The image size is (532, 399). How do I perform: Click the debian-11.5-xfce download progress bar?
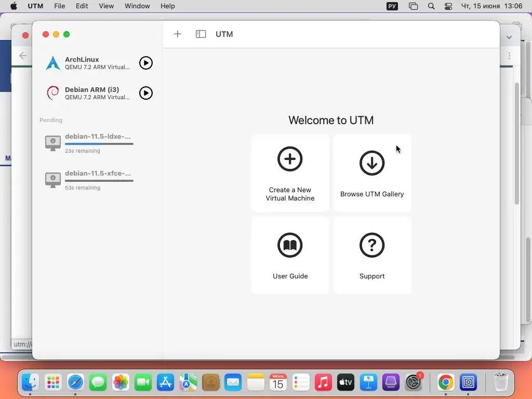[x=99, y=181]
